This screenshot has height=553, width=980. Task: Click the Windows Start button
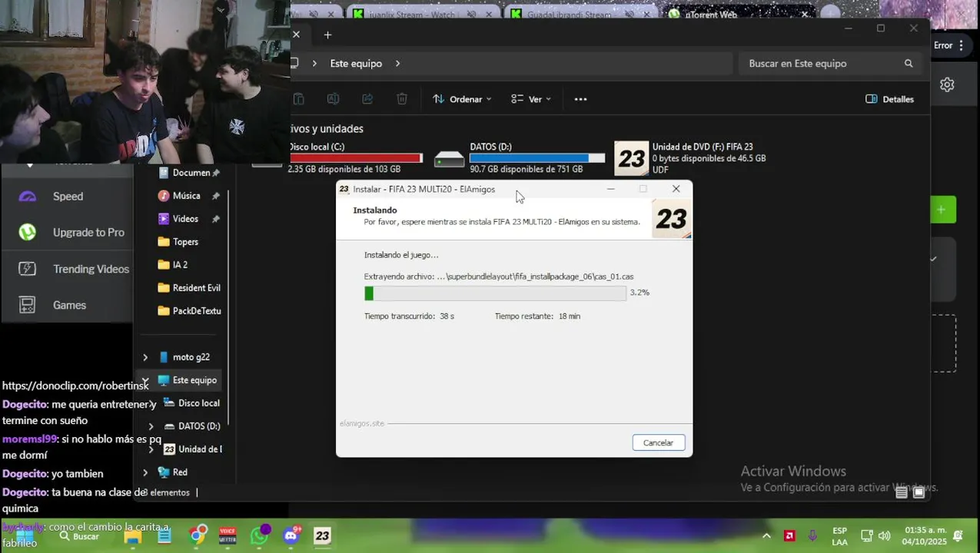(23, 536)
